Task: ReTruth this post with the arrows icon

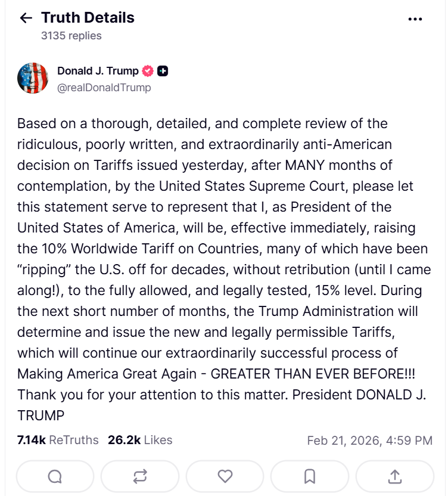Action: coord(140,476)
